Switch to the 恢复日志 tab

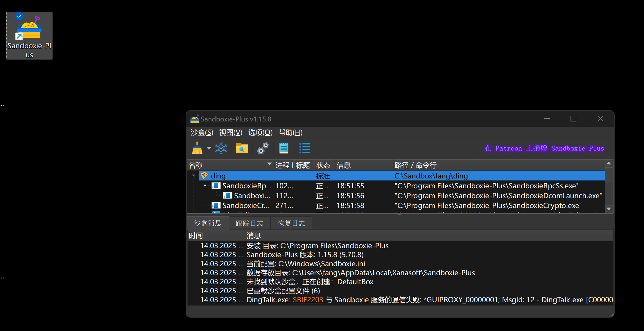click(291, 223)
